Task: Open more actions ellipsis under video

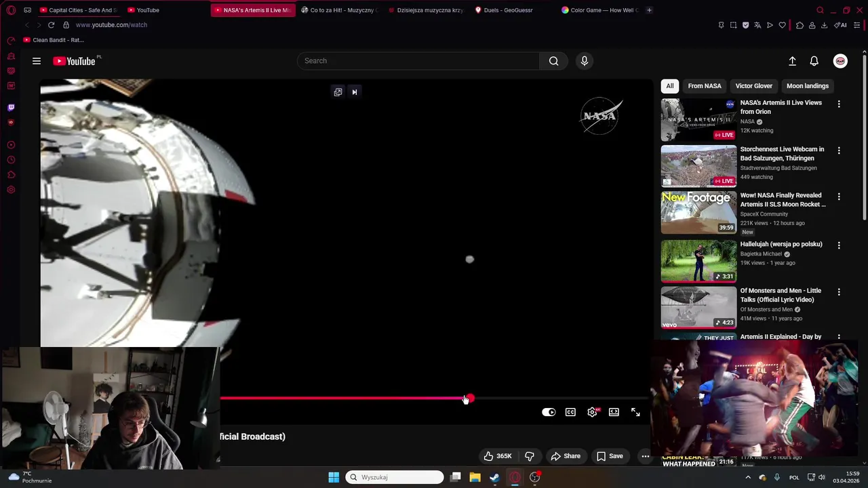Action: pyautogui.click(x=646, y=456)
